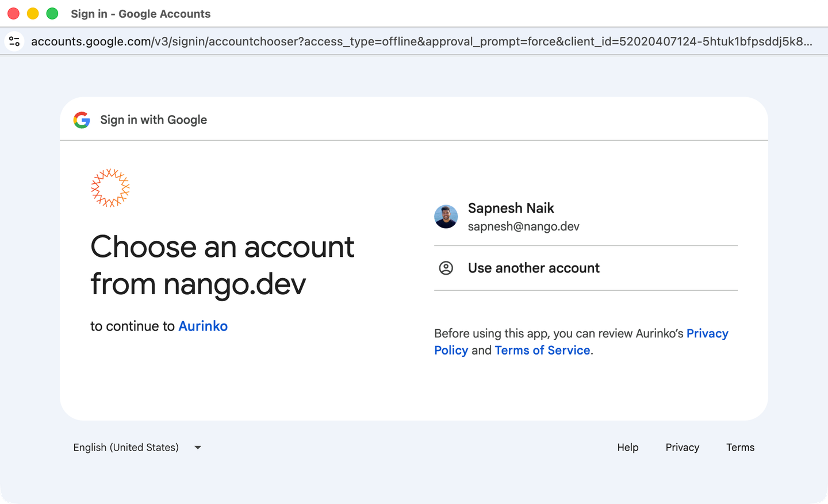Viewport: 828px width, 504px height.
Task: Select the Sapnesh Naik account
Action: pos(586,217)
